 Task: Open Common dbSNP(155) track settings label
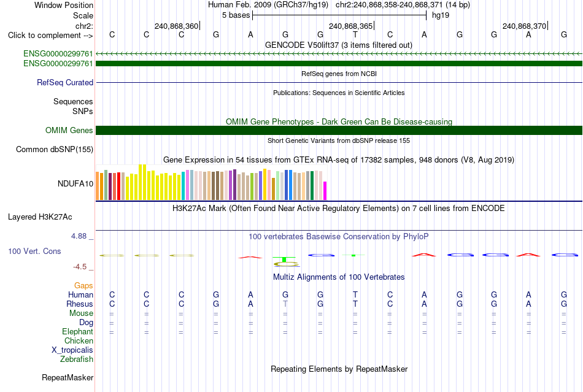pyautogui.click(x=55, y=149)
